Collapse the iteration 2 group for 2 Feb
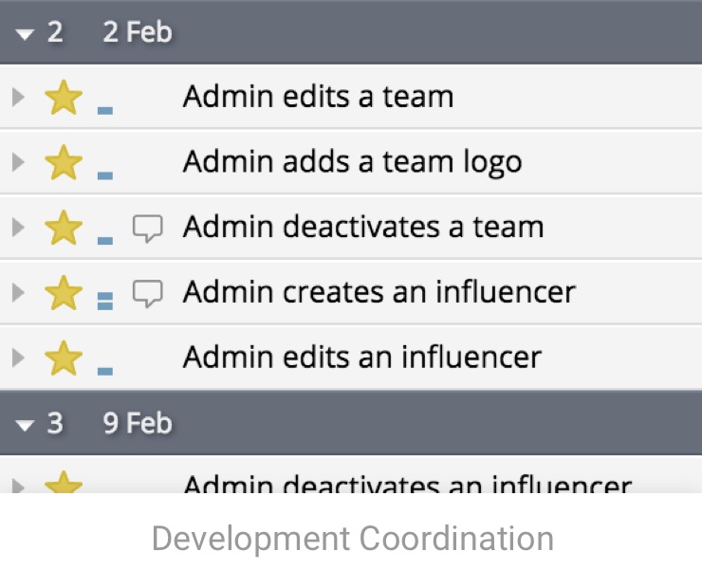The width and height of the screenshot is (702, 588). point(25,33)
